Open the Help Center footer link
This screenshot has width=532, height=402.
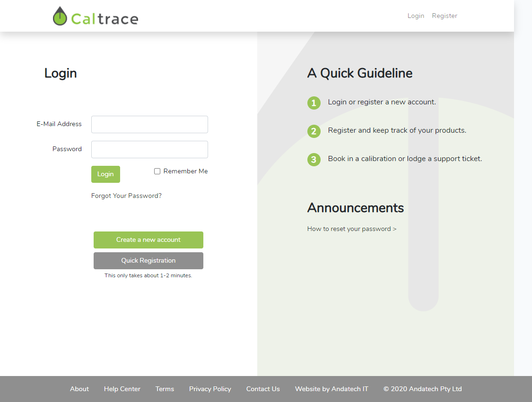coord(122,389)
